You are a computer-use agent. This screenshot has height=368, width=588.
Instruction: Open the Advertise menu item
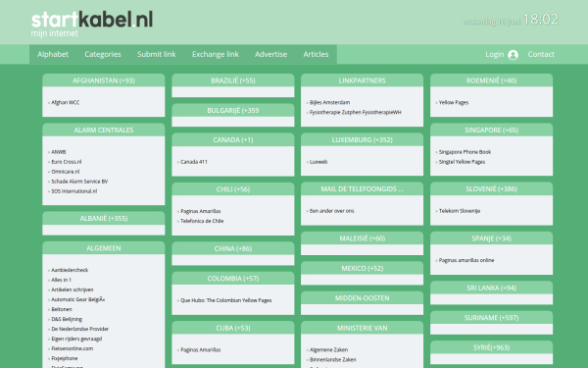coord(270,54)
